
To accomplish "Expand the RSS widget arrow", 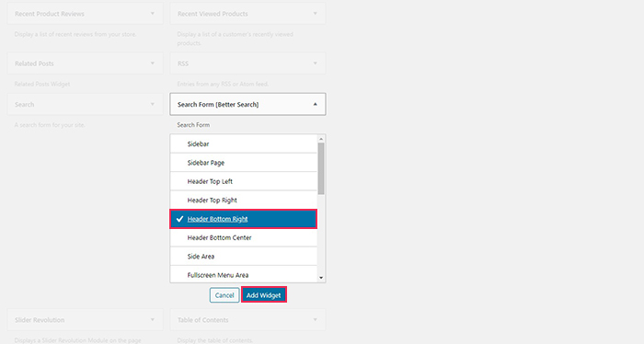I will point(315,63).
